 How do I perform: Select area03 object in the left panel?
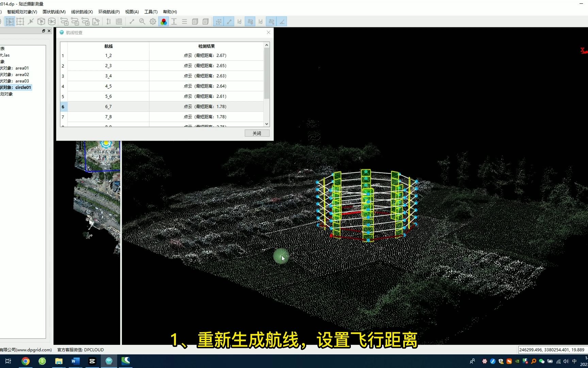15,81
